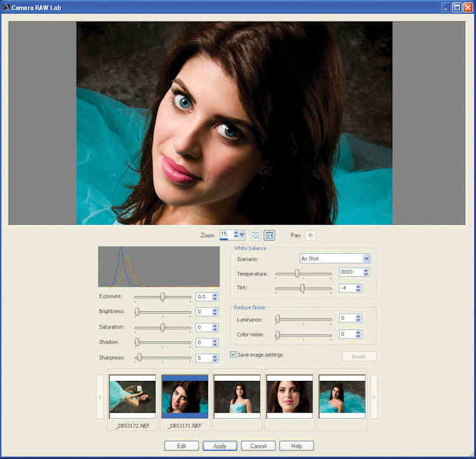Click the Cancel button

tap(258, 446)
